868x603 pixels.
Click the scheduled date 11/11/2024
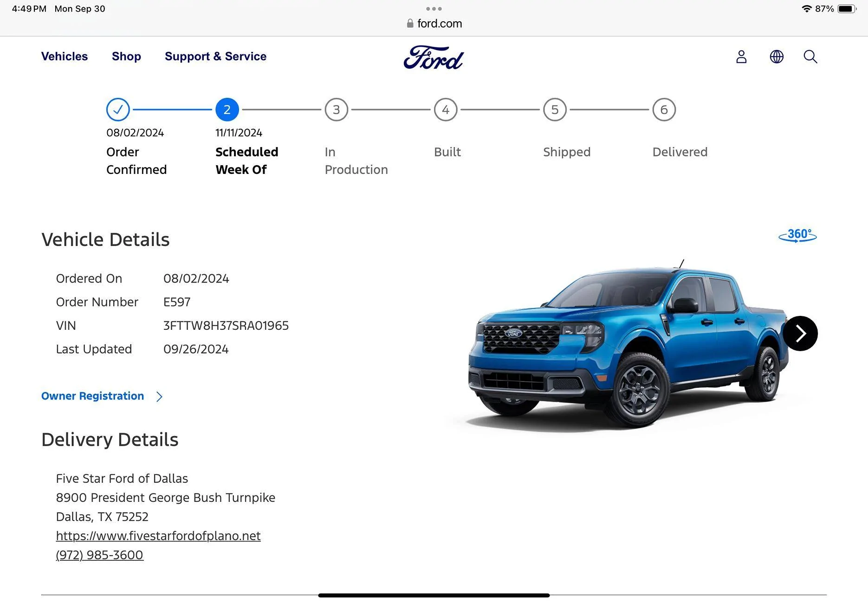(x=239, y=133)
